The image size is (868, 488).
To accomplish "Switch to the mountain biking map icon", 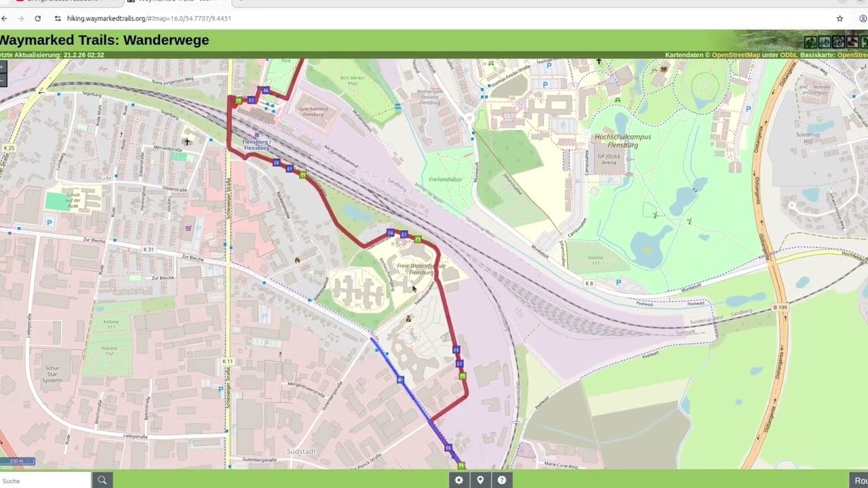I will point(838,42).
